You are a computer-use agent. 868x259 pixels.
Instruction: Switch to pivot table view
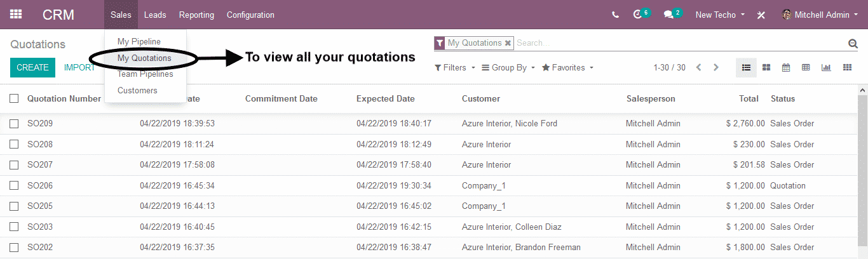[806, 67]
